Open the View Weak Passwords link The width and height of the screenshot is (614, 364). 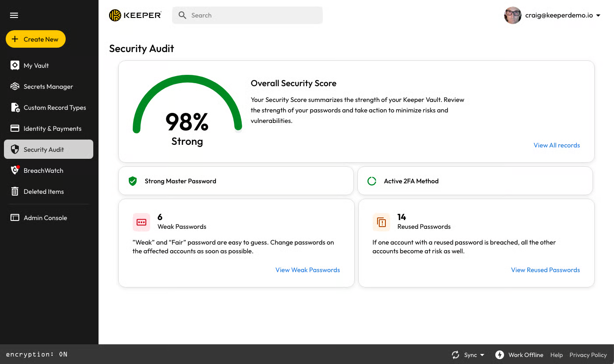tap(307, 270)
